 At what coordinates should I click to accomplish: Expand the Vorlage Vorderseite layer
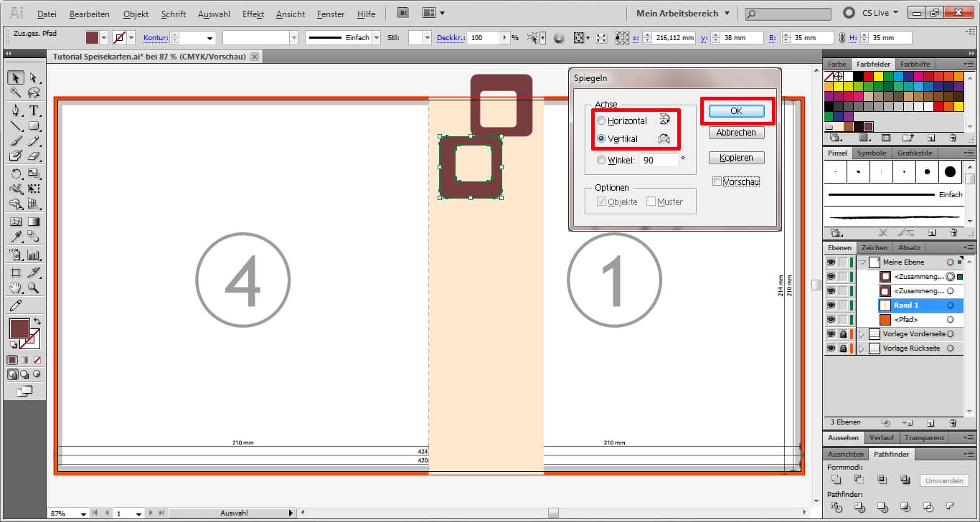862,334
